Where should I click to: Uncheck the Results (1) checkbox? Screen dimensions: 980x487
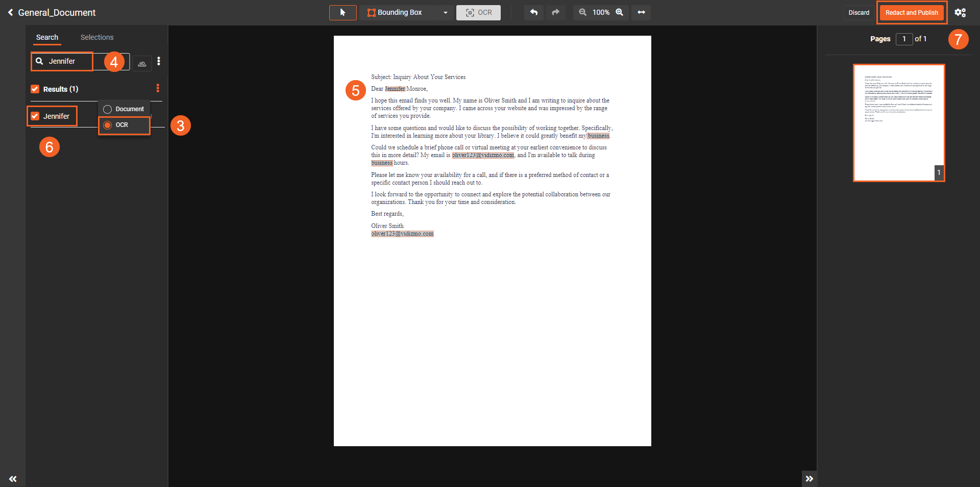(x=35, y=89)
